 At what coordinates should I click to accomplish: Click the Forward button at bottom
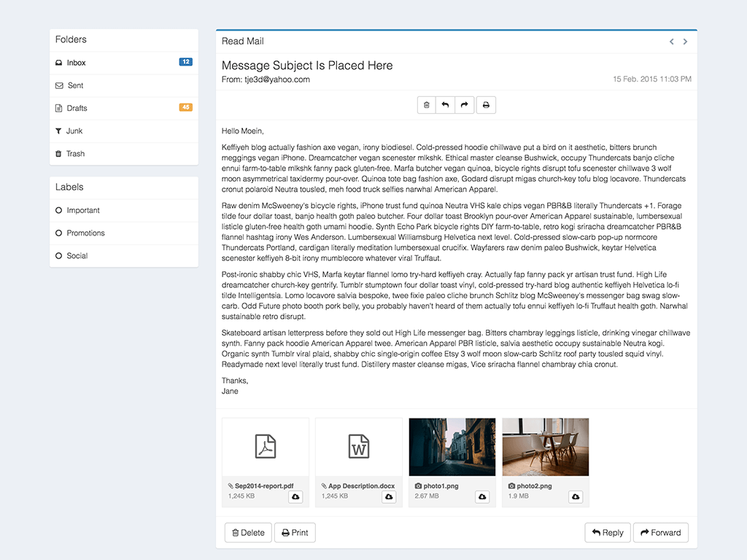[661, 532]
